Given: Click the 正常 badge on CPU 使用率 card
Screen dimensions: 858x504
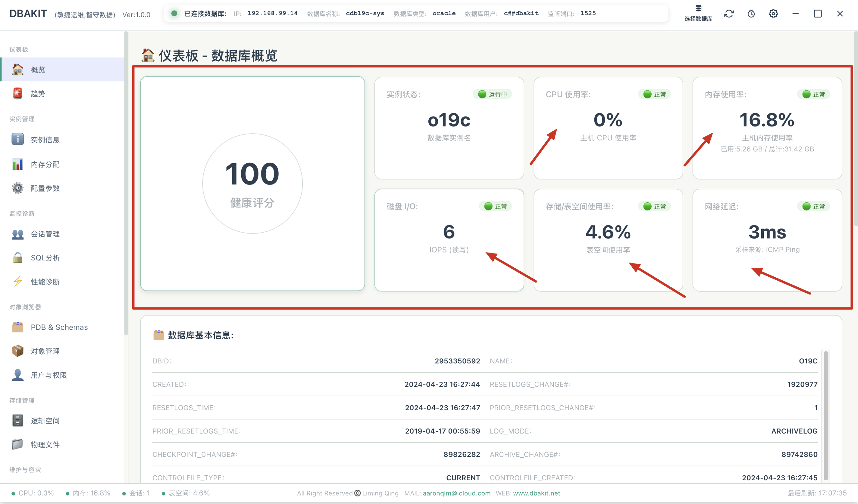Looking at the screenshot, I should click(654, 94).
